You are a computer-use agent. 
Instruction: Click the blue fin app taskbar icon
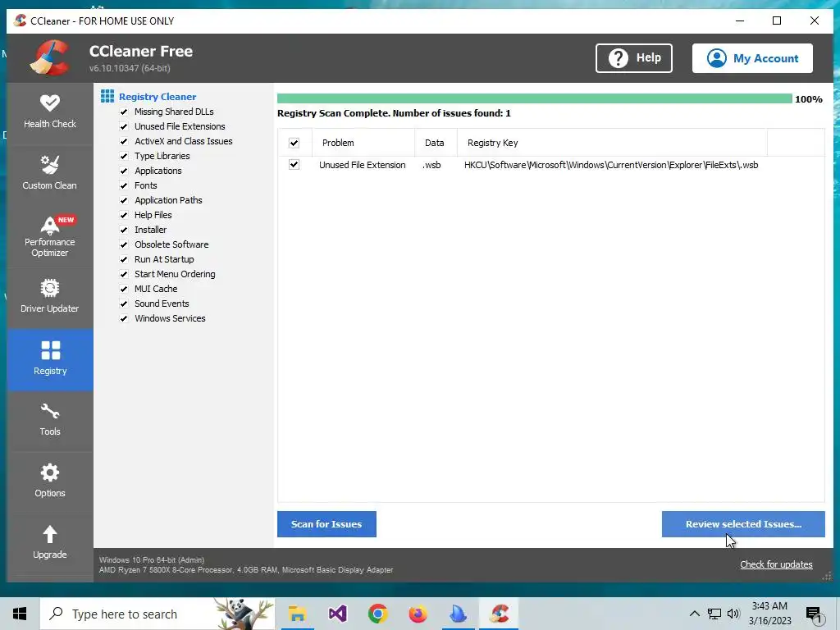click(458, 614)
